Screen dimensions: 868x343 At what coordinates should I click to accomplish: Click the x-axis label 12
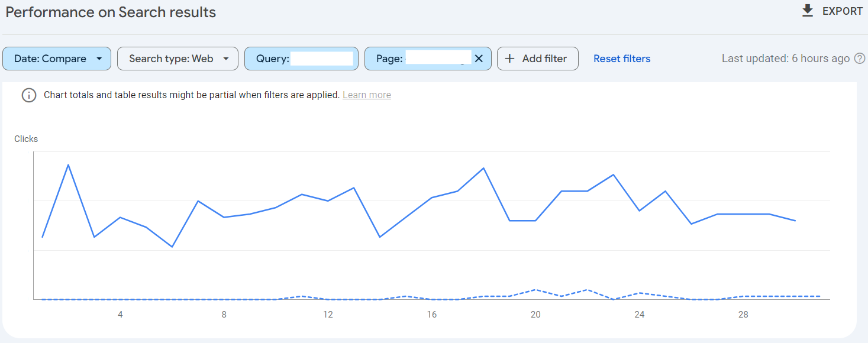point(328,315)
